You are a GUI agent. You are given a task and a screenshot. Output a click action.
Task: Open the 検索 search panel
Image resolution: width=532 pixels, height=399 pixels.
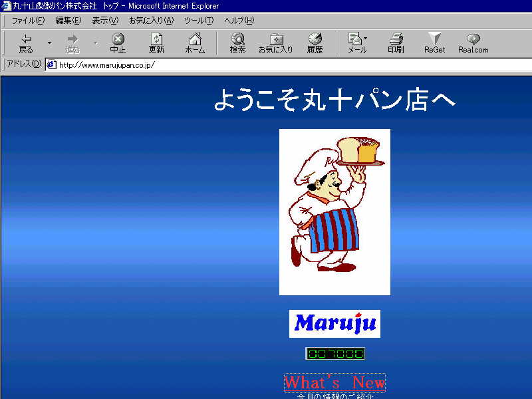click(237, 43)
